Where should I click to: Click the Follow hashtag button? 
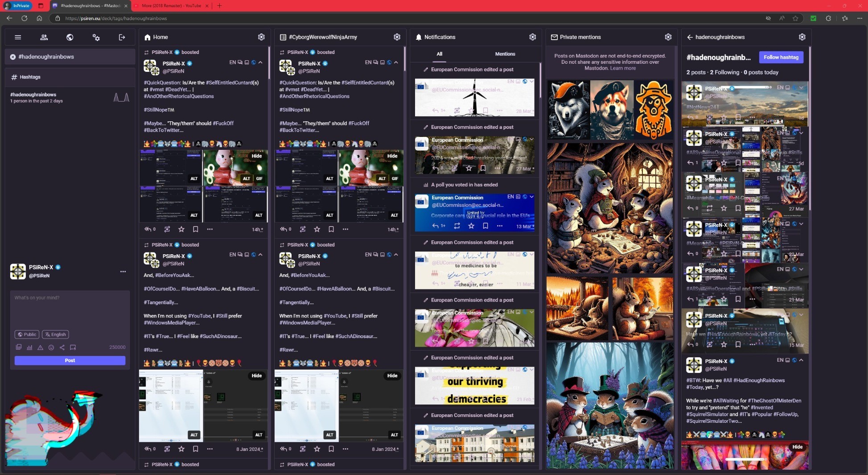781,57
